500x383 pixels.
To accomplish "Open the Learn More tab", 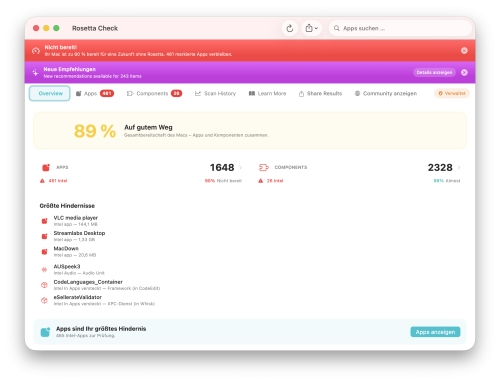I will (x=267, y=93).
